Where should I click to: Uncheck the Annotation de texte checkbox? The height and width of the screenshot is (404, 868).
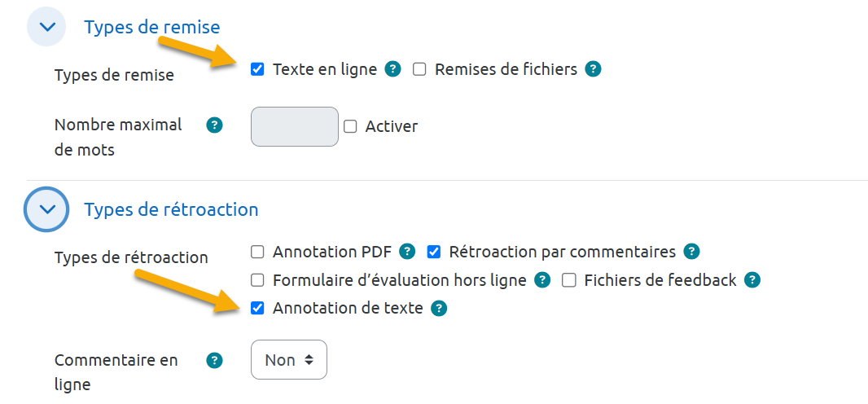tap(257, 309)
